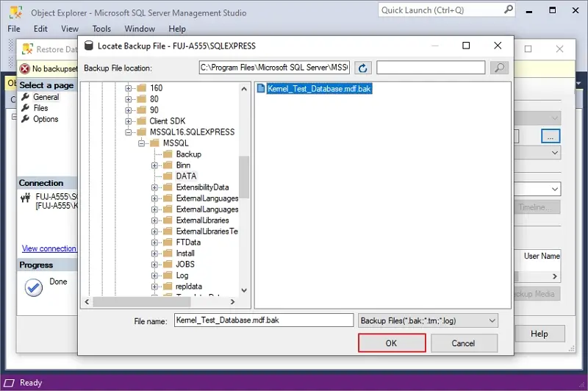588x391 pixels.
Task: Confirm file selection with OK button
Action: [392, 343]
